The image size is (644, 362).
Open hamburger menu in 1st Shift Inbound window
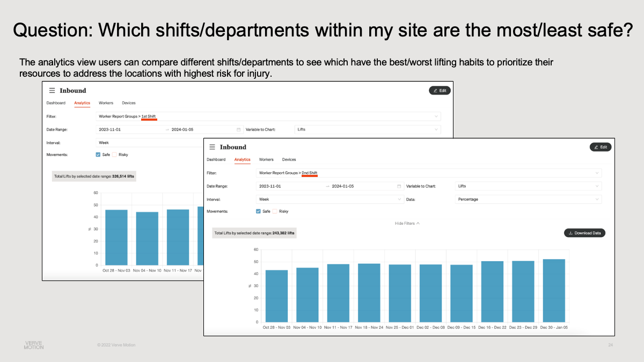(52, 91)
